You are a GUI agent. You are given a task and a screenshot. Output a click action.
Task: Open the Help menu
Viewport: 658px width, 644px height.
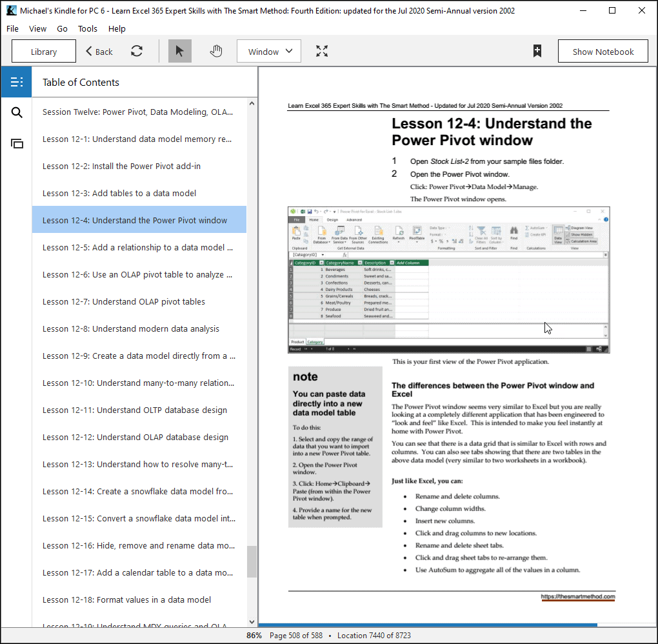point(117,28)
